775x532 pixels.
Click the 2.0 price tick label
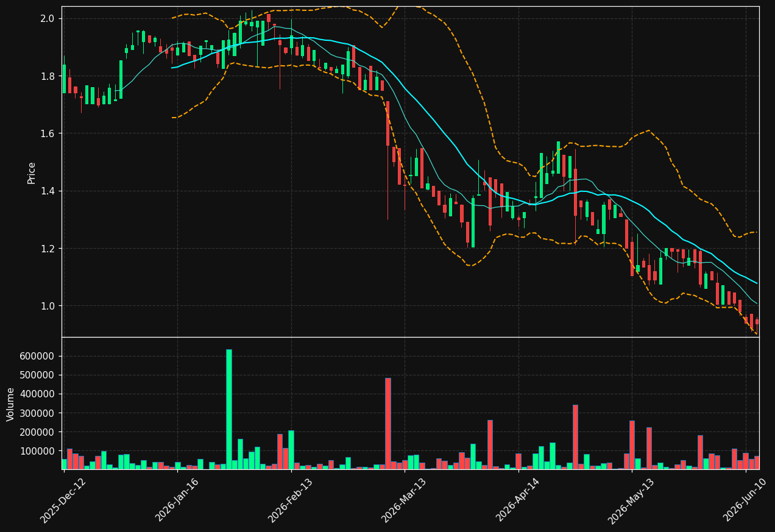pos(48,19)
